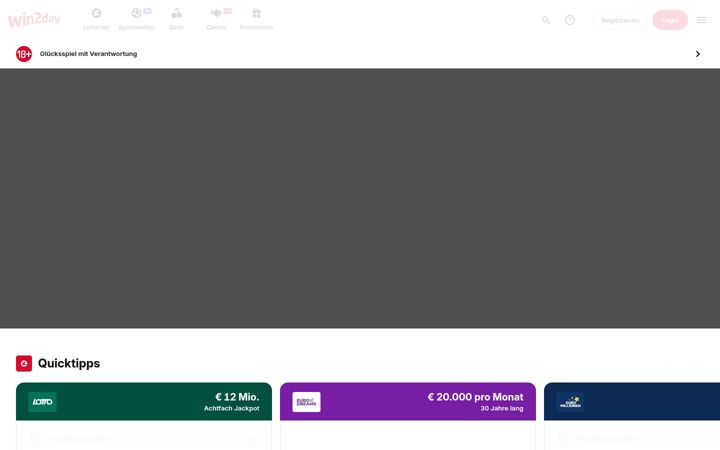Click the 30 Jahre lang label
This screenshot has height=450, width=720.
pos(502,408)
